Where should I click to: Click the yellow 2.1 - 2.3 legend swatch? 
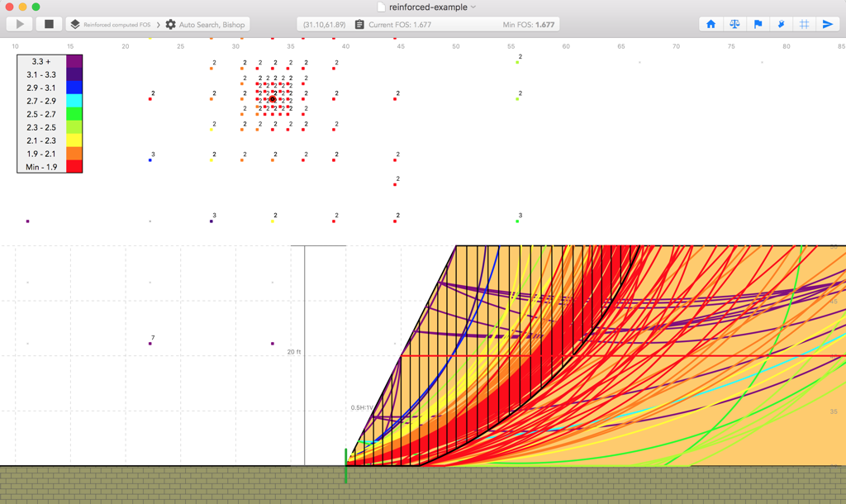point(74,140)
